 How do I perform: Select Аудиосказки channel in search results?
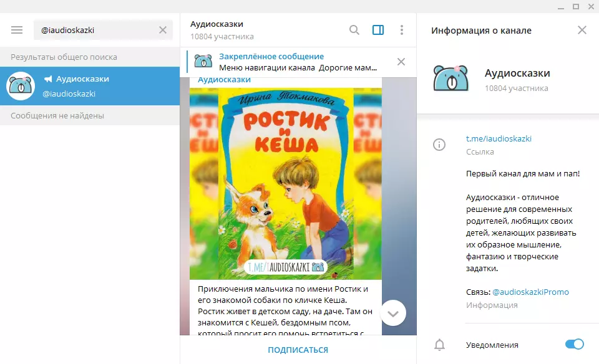click(x=90, y=86)
